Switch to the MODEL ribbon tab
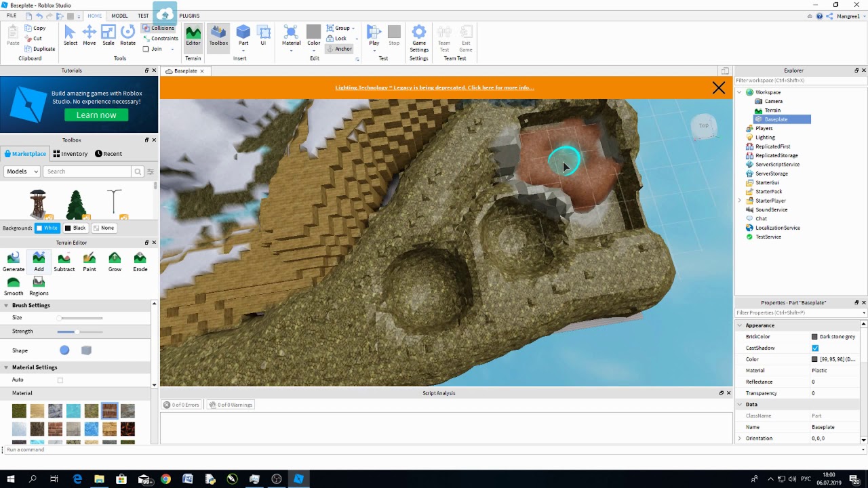Image resolution: width=868 pixels, height=488 pixels. (119, 16)
